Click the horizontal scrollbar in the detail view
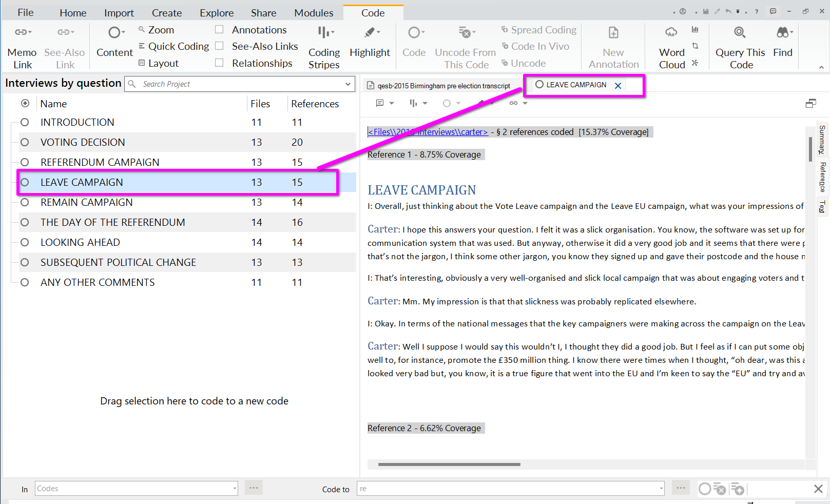The height and width of the screenshot is (504, 830). [449, 464]
